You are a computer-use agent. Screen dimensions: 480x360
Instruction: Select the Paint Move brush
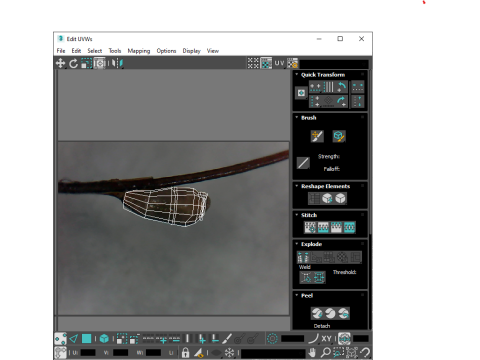coord(317,136)
